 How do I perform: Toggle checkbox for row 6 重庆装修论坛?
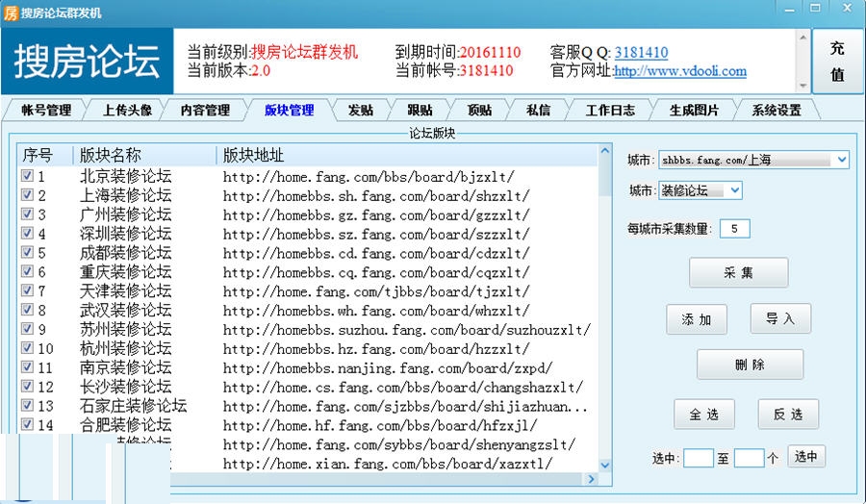[x=27, y=271]
